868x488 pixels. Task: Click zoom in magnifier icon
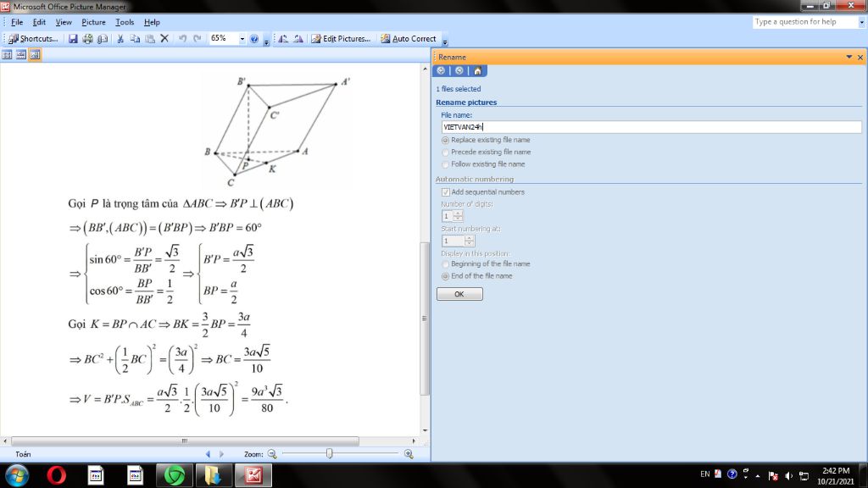click(x=409, y=454)
